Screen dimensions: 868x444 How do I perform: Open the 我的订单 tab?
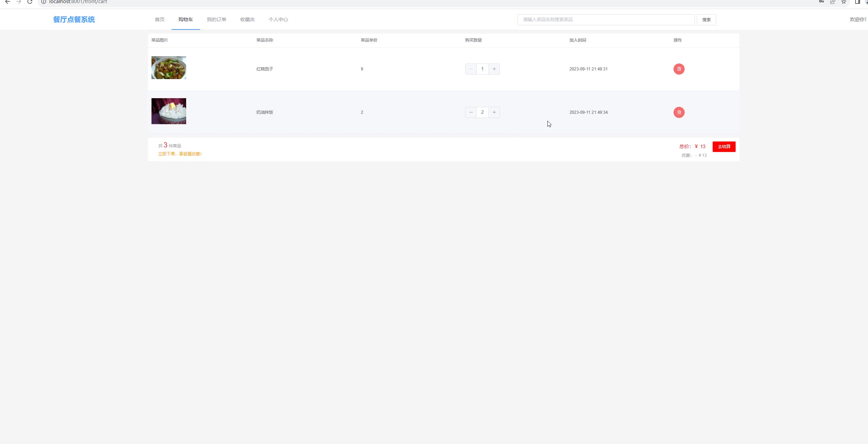pos(216,19)
